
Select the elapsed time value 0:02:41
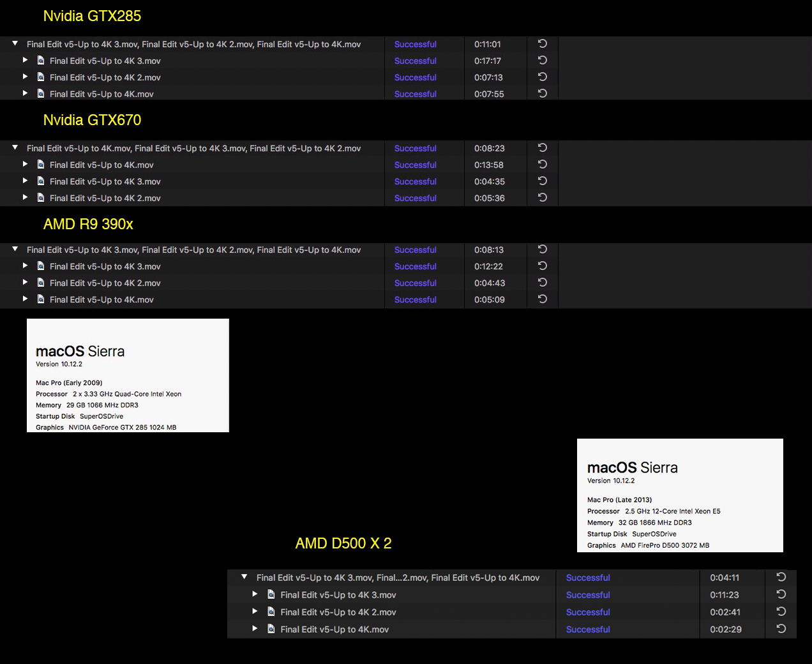point(725,612)
